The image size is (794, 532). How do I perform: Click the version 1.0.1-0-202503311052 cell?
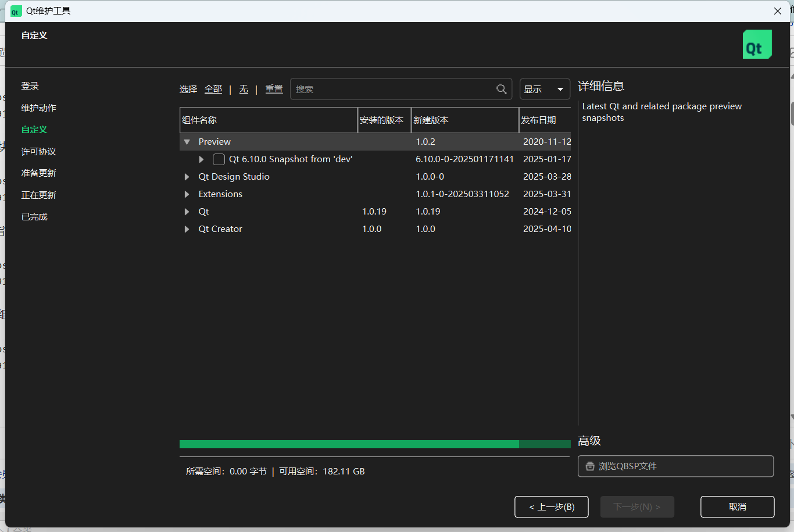463,194
